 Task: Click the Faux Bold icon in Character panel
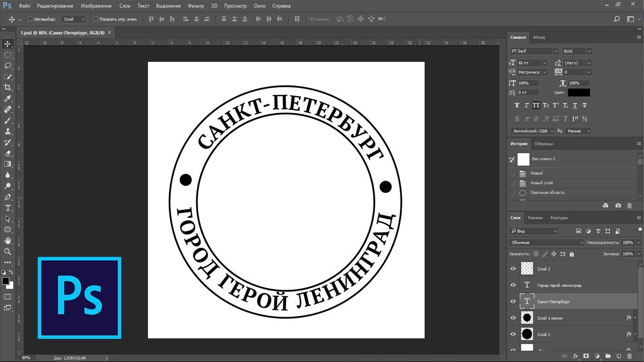click(517, 106)
